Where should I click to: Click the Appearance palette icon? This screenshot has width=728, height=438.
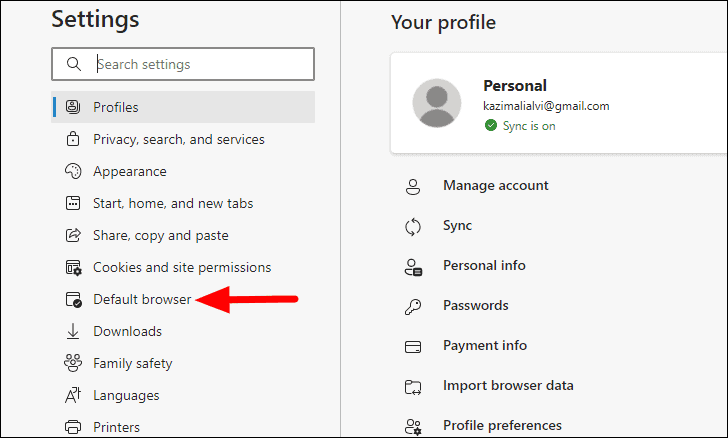click(x=73, y=171)
